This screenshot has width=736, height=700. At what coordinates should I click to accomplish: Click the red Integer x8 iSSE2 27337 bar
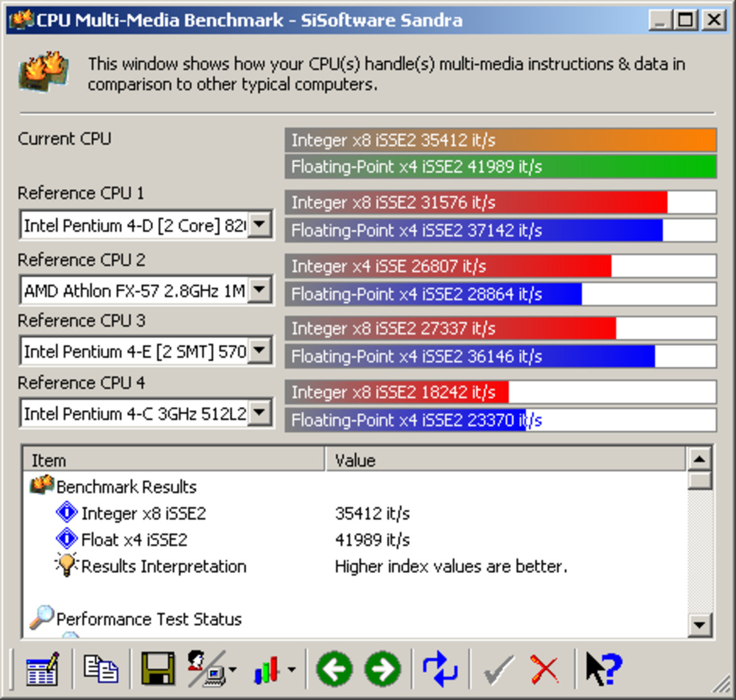click(500, 328)
